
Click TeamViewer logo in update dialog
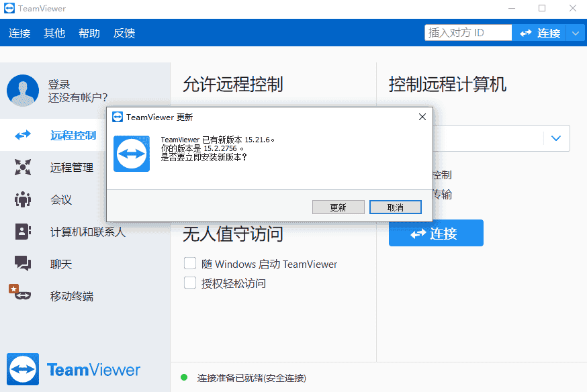132,154
